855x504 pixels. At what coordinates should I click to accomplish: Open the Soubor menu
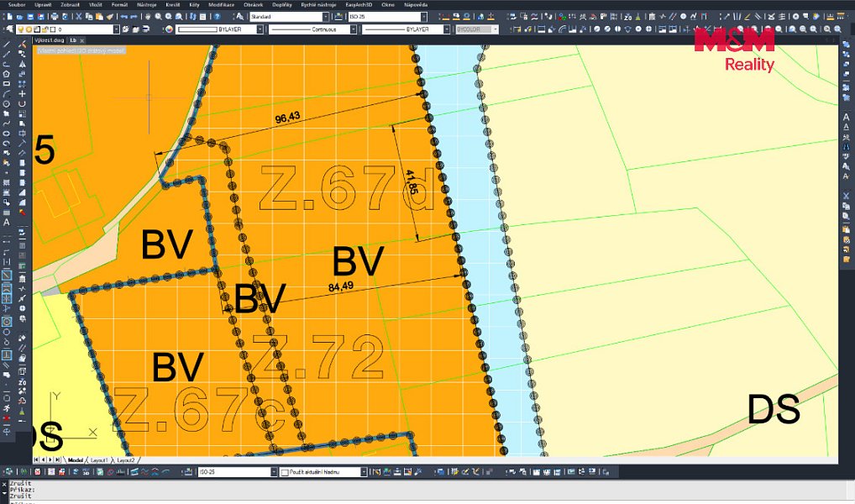tap(17, 4)
